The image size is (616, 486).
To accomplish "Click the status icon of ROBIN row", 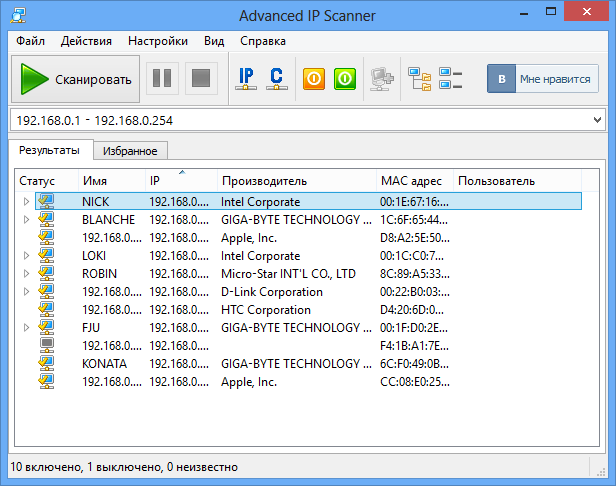I will (x=46, y=273).
